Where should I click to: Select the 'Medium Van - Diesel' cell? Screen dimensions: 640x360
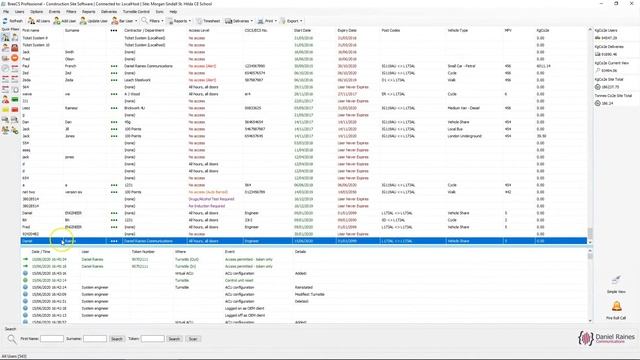point(464,108)
